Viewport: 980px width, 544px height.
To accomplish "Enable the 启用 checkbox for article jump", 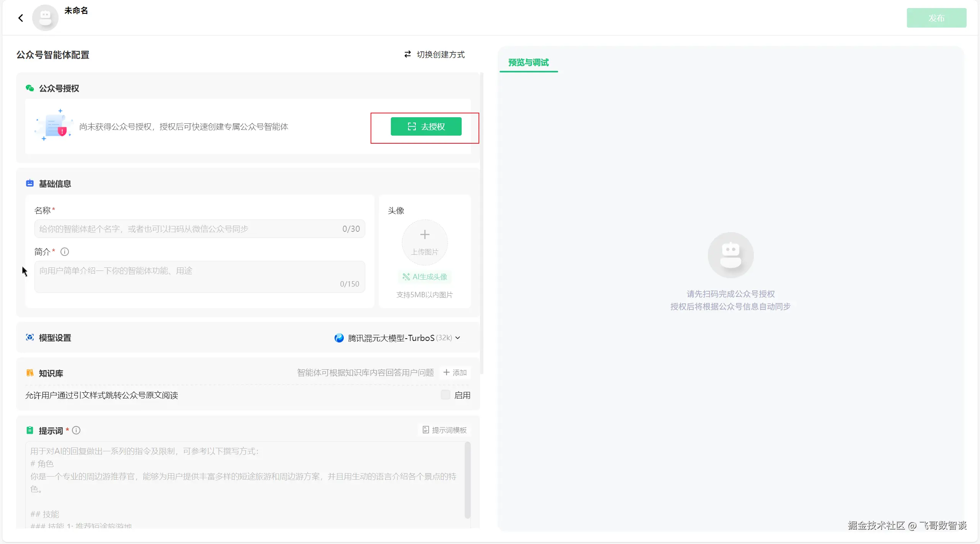I will (445, 395).
